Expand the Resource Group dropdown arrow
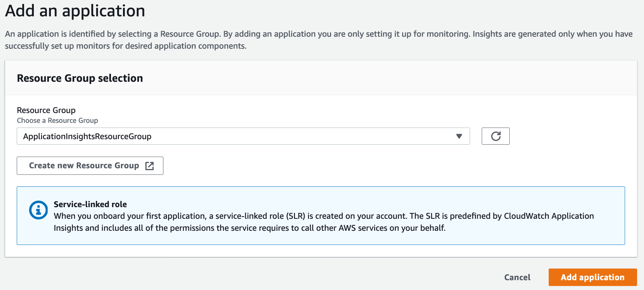 [459, 136]
